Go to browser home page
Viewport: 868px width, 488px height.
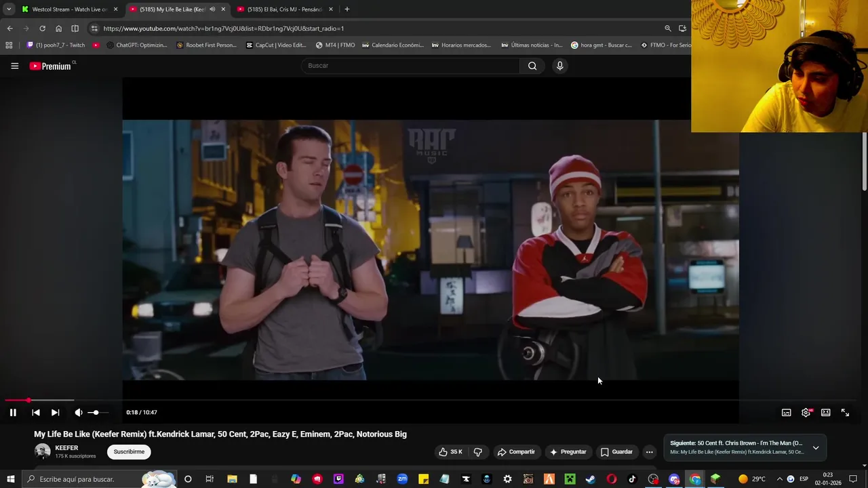58,28
